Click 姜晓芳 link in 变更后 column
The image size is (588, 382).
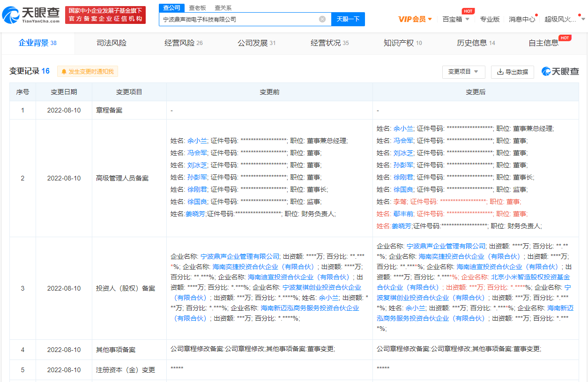(401, 226)
